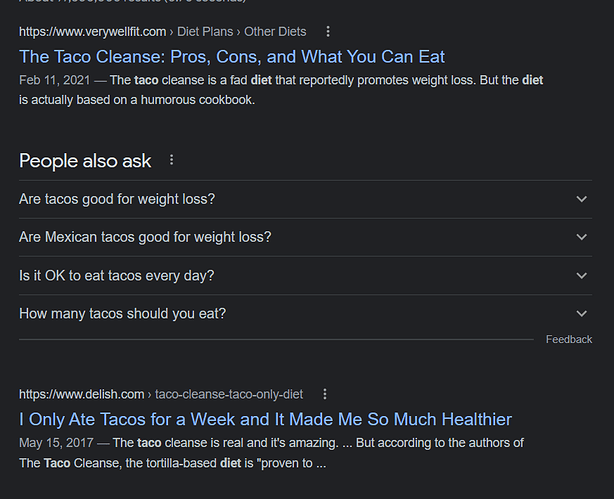Open the options menu beside the verywellfit.com result
The image size is (614, 499).
[328, 32]
